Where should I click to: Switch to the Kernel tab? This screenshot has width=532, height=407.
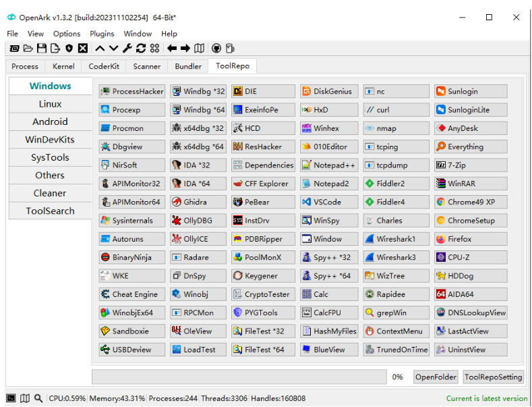tap(63, 66)
